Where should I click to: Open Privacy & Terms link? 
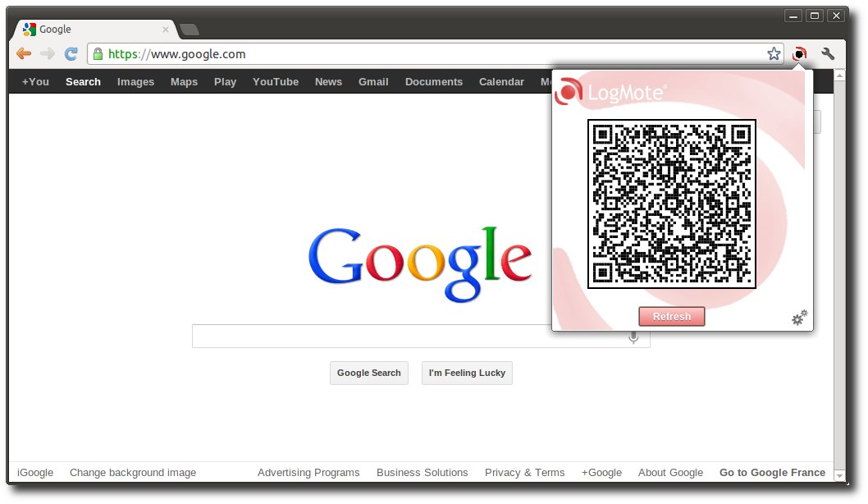click(525, 473)
